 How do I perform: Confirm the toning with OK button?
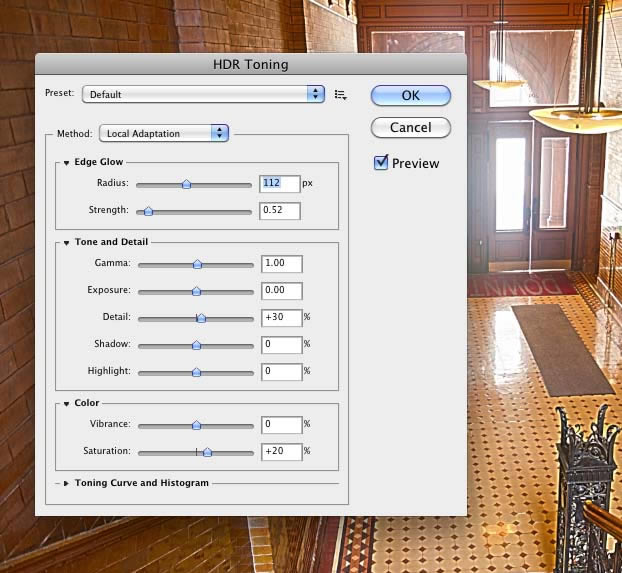[411, 96]
